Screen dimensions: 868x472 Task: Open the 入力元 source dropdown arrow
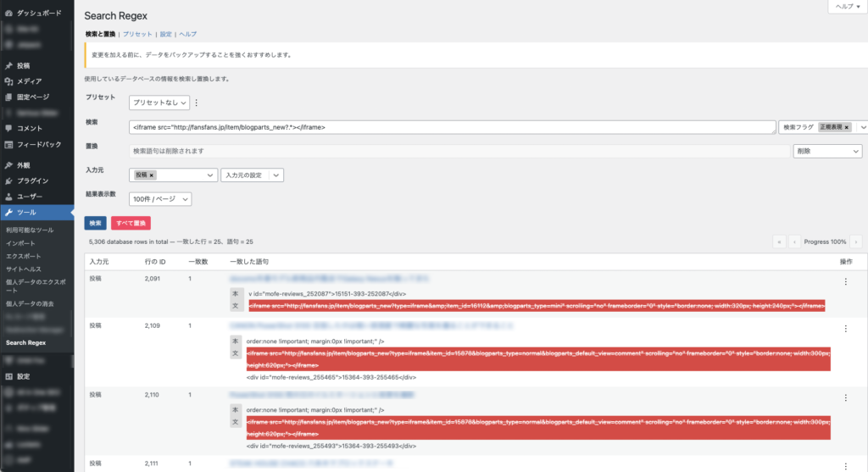tap(210, 175)
